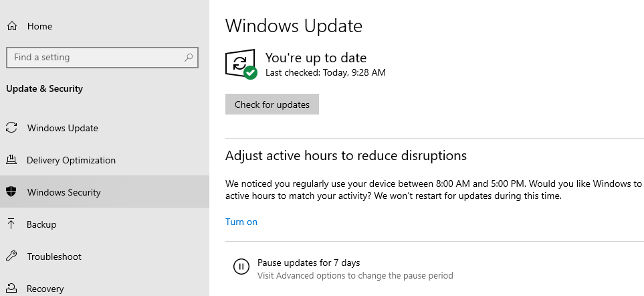Click the update status icon with green check
Image resolution: width=644 pixels, height=296 pixels.
[x=241, y=64]
